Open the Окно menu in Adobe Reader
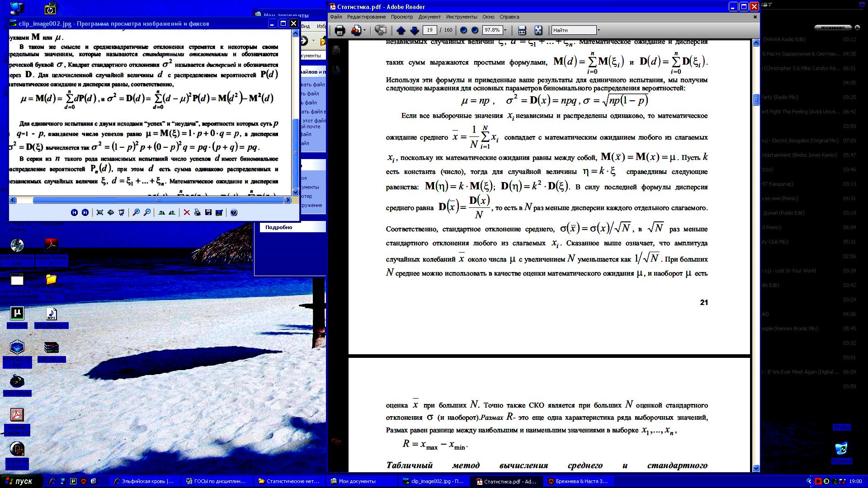The image size is (868, 488). [x=488, y=17]
